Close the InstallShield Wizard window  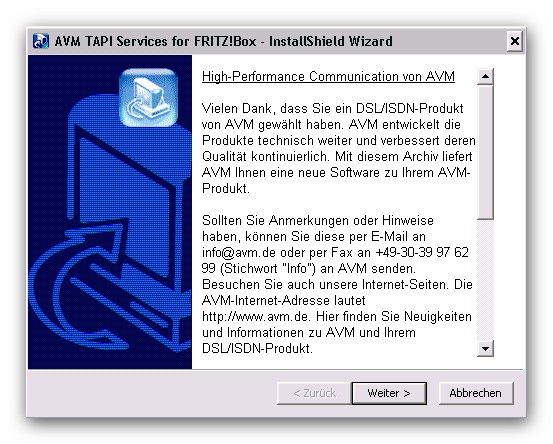(x=515, y=41)
